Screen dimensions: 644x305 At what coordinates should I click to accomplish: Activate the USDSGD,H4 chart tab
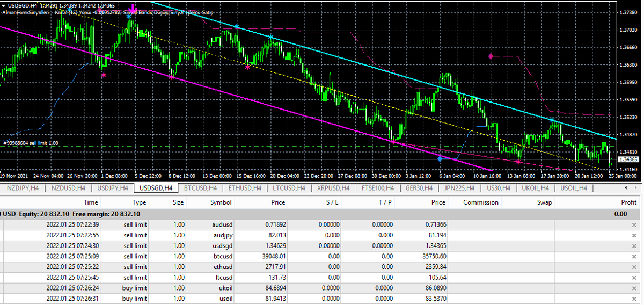(x=156, y=188)
